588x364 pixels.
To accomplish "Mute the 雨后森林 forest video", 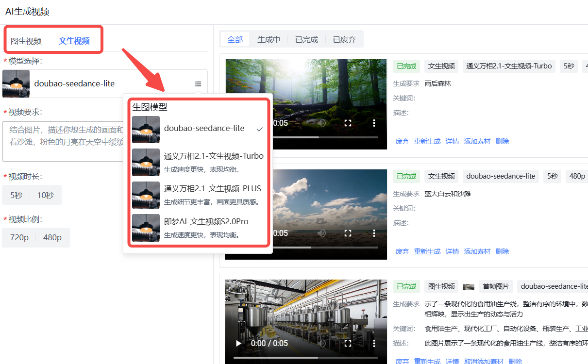I will (321, 123).
